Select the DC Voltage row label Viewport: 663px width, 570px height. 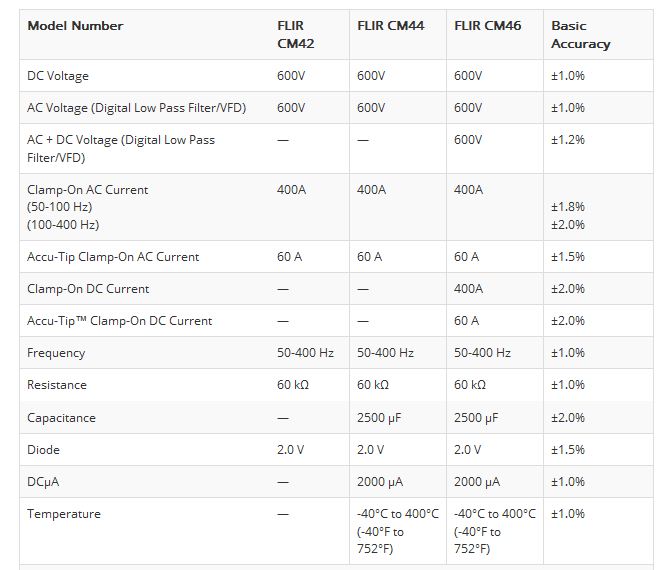point(58,76)
